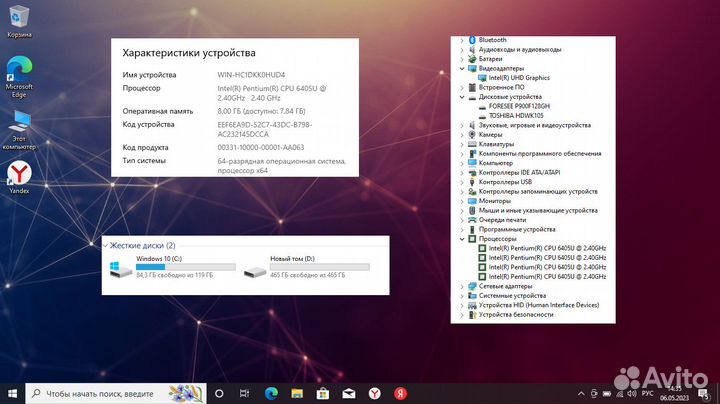Image resolution: width=720 pixels, height=404 pixels.
Task: Select the last Pentium 6405U processor entry
Action: 547,277
